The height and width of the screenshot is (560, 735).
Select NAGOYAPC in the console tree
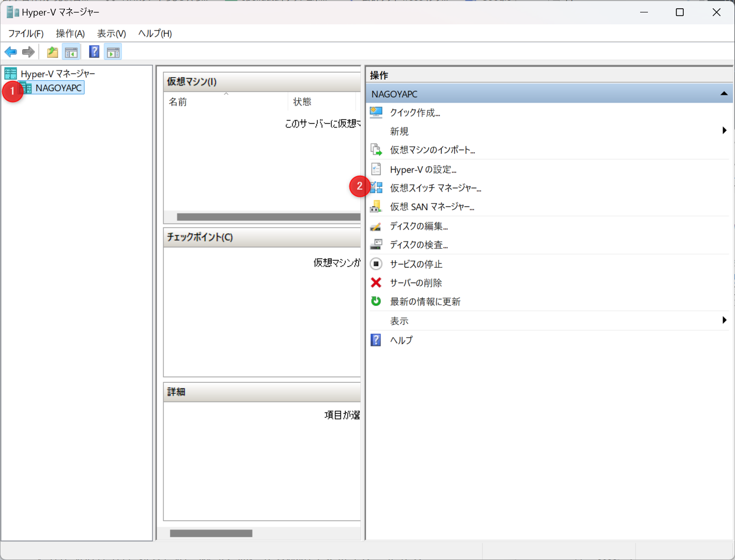tap(59, 88)
